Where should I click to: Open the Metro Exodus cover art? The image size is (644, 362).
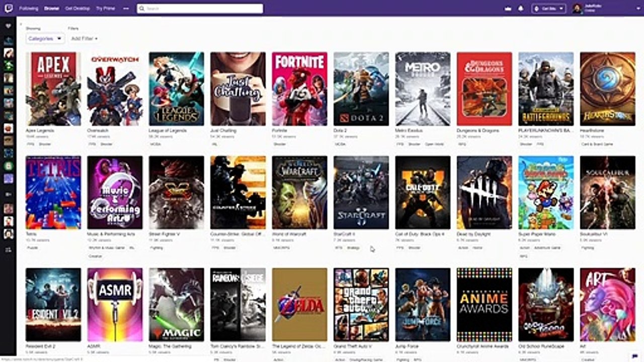[423, 89]
